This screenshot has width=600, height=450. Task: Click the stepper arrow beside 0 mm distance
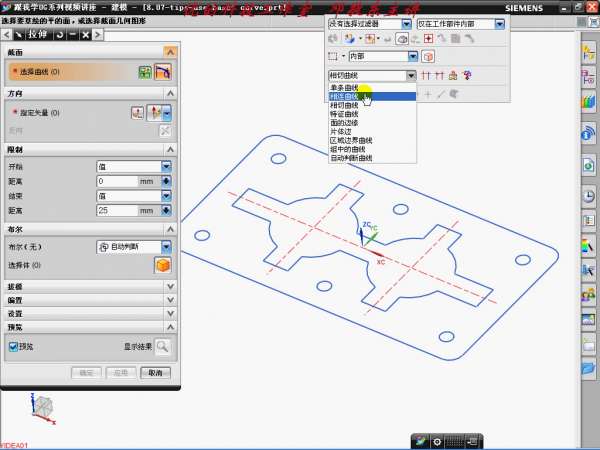(x=166, y=181)
